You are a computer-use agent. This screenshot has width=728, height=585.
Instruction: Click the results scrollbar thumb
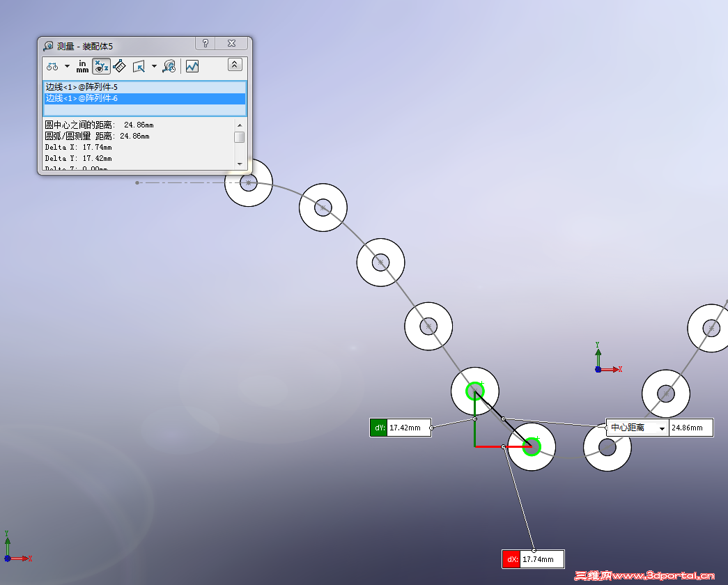[x=240, y=137]
